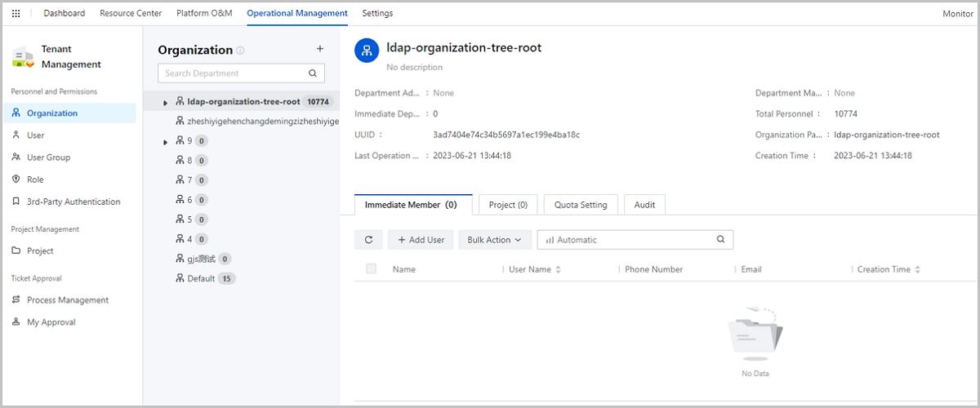Go to 3rd-Party Authentication page
The width and height of the screenshot is (980, 408).
pos(73,202)
